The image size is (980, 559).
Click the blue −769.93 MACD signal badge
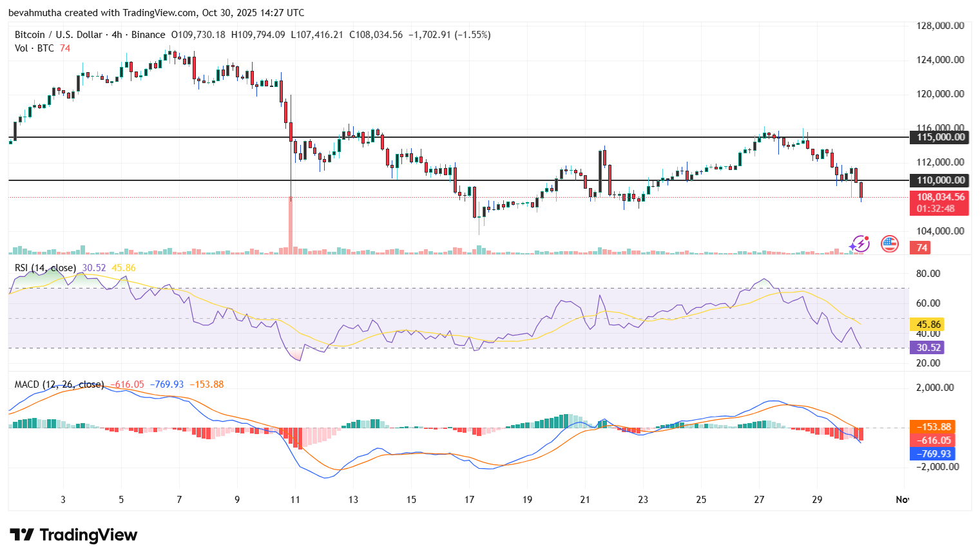(931, 454)
